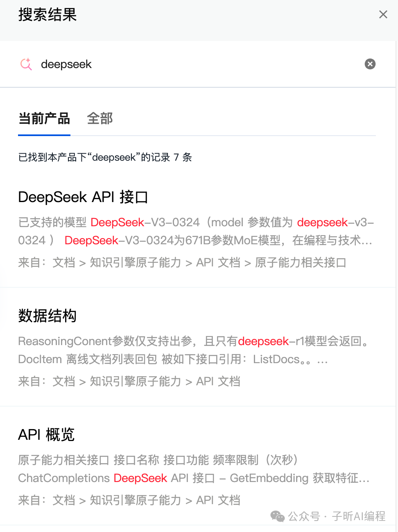Focus the search field containing deepseek
Image resolution: width=398 pixels, height=532 pixels.
(x=198, y=64)
